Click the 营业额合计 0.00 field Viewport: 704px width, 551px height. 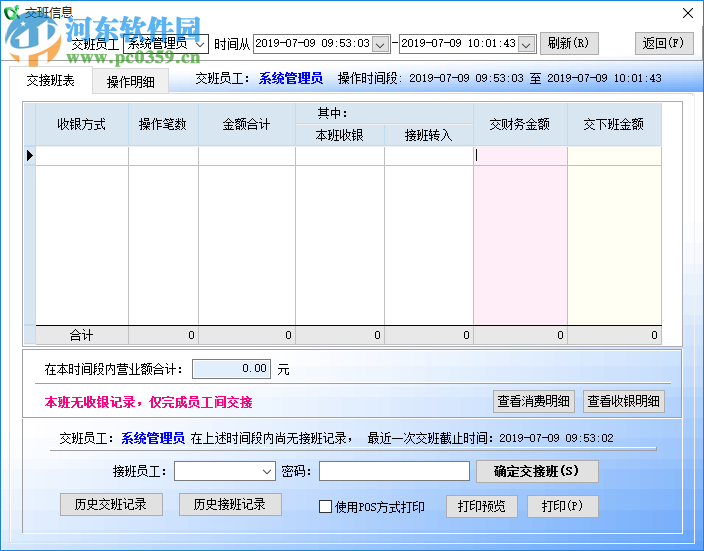point(231,369)
